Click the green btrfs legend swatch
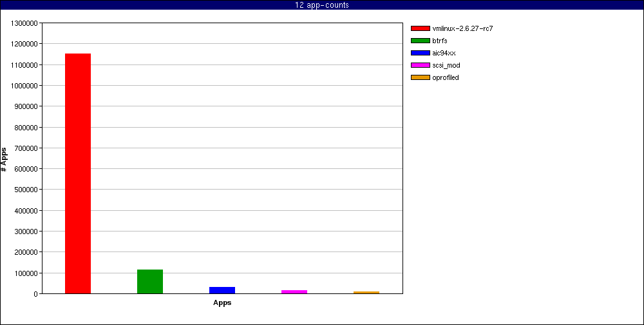 click(x=420, y=41)
